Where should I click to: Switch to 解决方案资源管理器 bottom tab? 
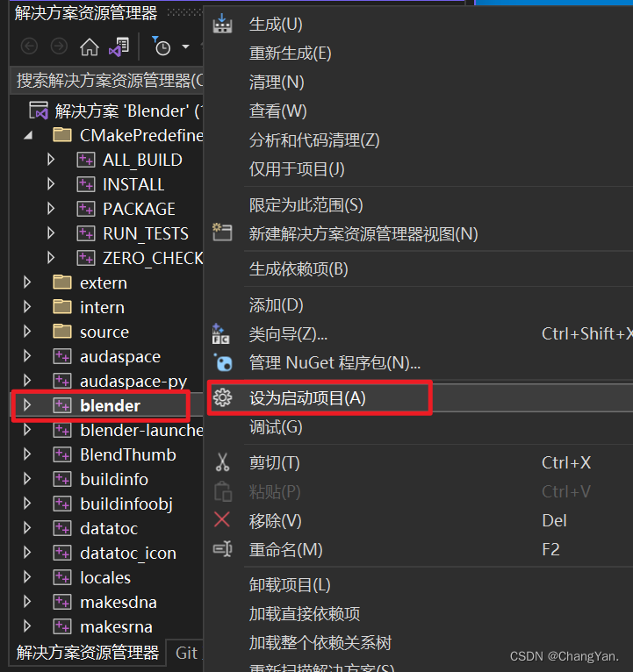point(88,653)
